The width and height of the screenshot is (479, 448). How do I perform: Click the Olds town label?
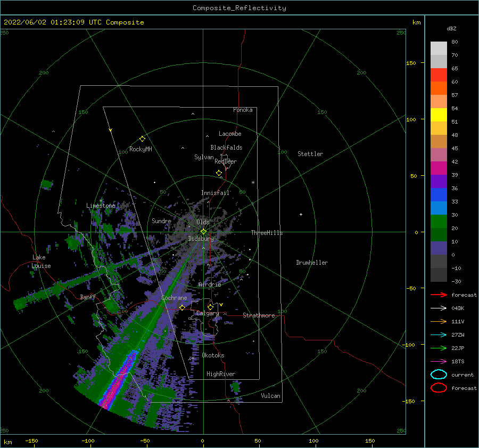pyautogui.click(x=203, y=222)
